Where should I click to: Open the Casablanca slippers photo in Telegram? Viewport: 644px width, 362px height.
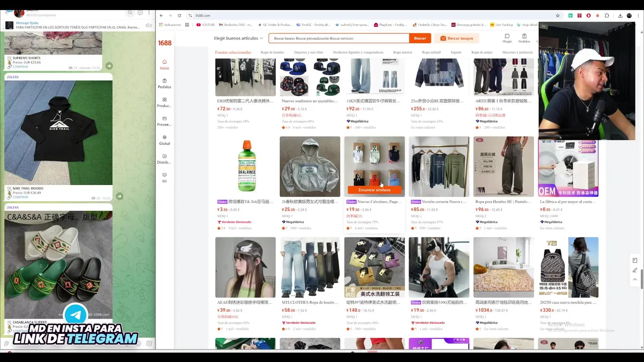pyautogui.click(x=58, y=264)
